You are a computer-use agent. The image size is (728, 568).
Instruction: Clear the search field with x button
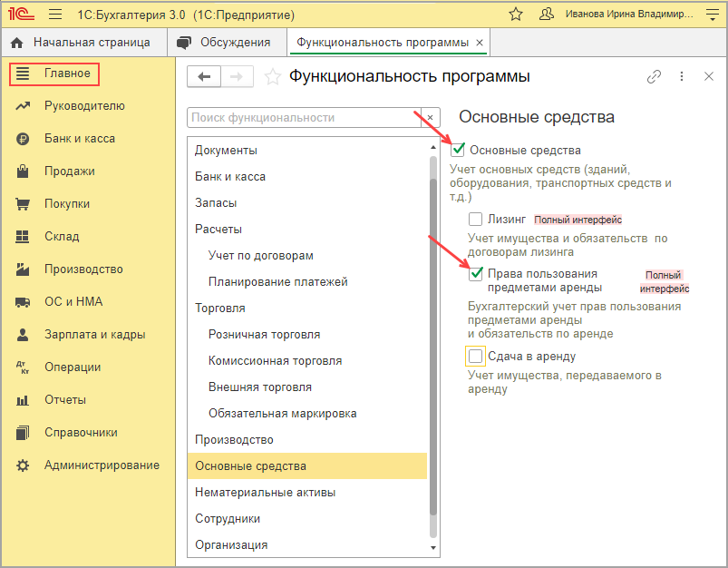coord(431,118)
